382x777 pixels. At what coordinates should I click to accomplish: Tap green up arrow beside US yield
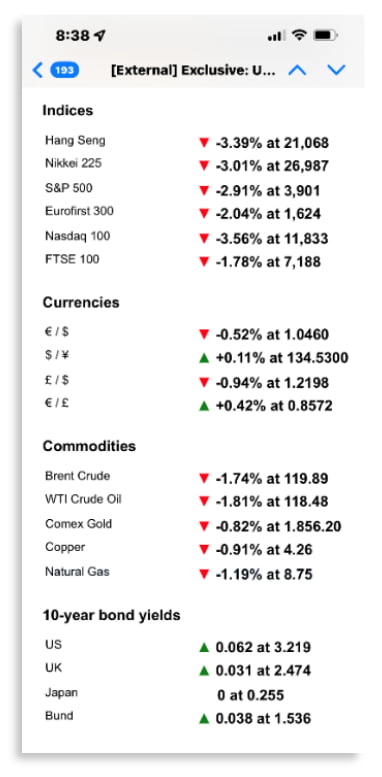click(204, 647)
